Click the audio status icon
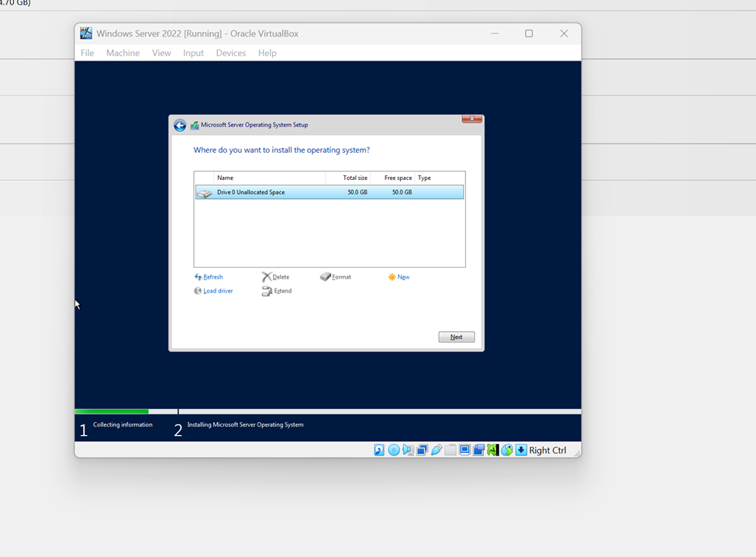The width and height of the screenshot is (756, 557). click(x=407, y=450)
